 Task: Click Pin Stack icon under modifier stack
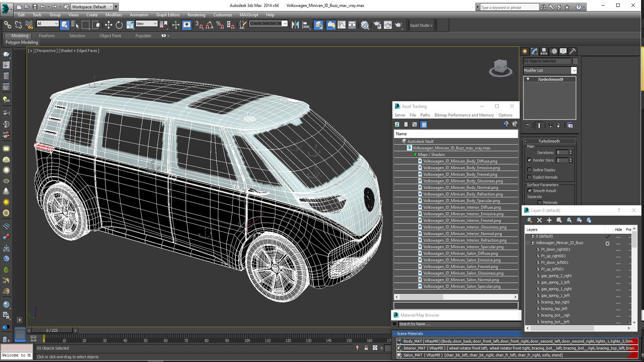tap(528, 125)
